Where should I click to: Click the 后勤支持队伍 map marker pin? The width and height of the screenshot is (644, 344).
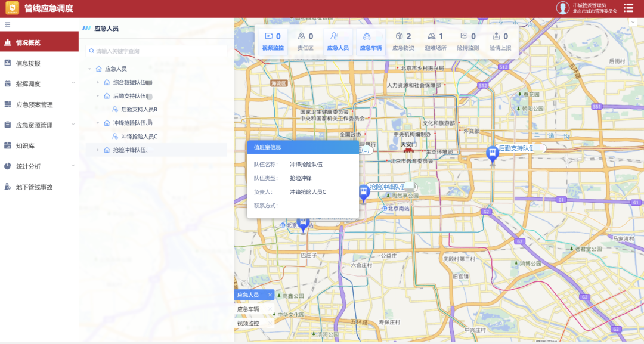(x=493, y=155)
